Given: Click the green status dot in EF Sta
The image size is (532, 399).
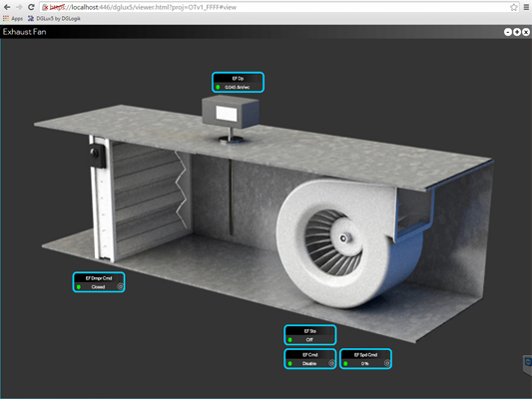Looking at the screenshot, I should tap(290, 340).
